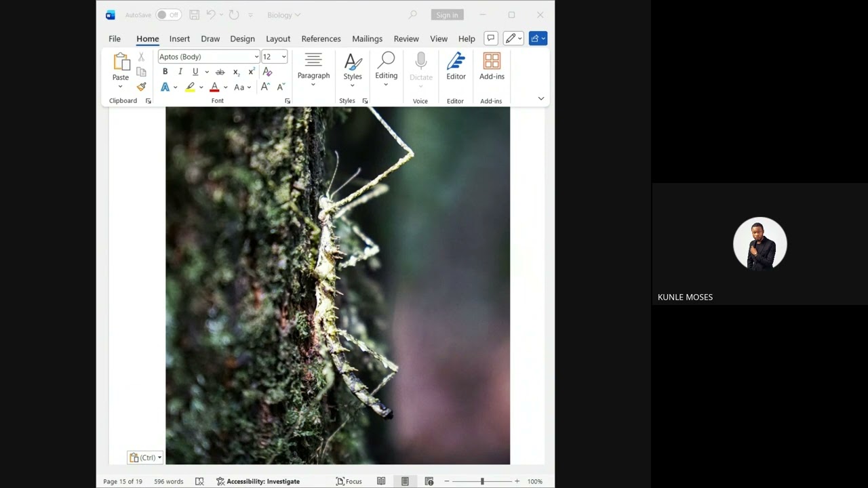Open the Editing mode pencil menu
This screenshot has width=868, height=488.
[513, 39]
